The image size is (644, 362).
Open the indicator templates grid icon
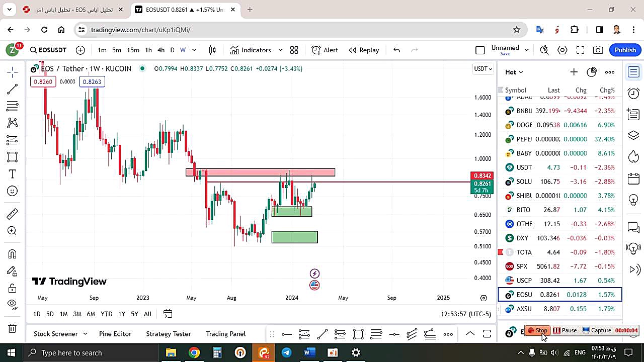pos(294,50)
